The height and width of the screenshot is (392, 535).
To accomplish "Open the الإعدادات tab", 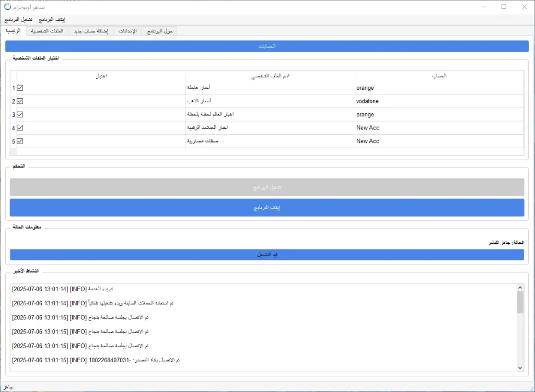I will (127, 31).
